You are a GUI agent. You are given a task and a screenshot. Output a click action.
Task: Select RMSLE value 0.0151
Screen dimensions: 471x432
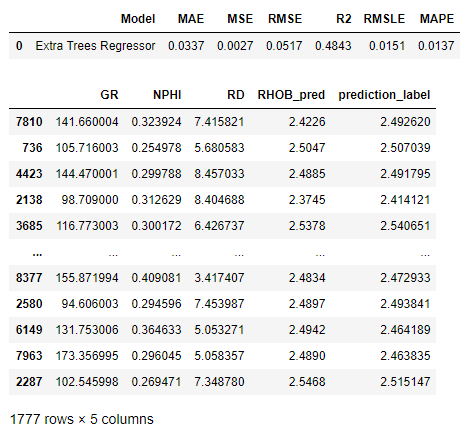(387, 46)
